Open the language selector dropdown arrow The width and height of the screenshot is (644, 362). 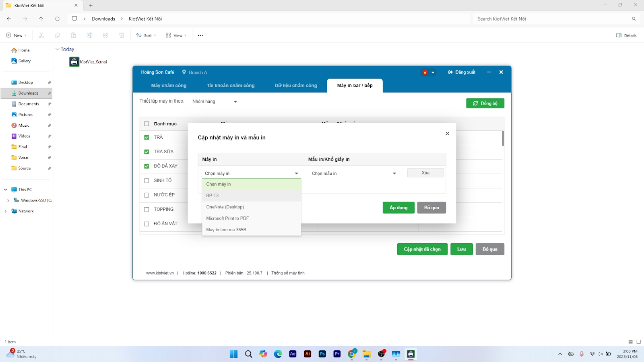(x=433, y=73)
